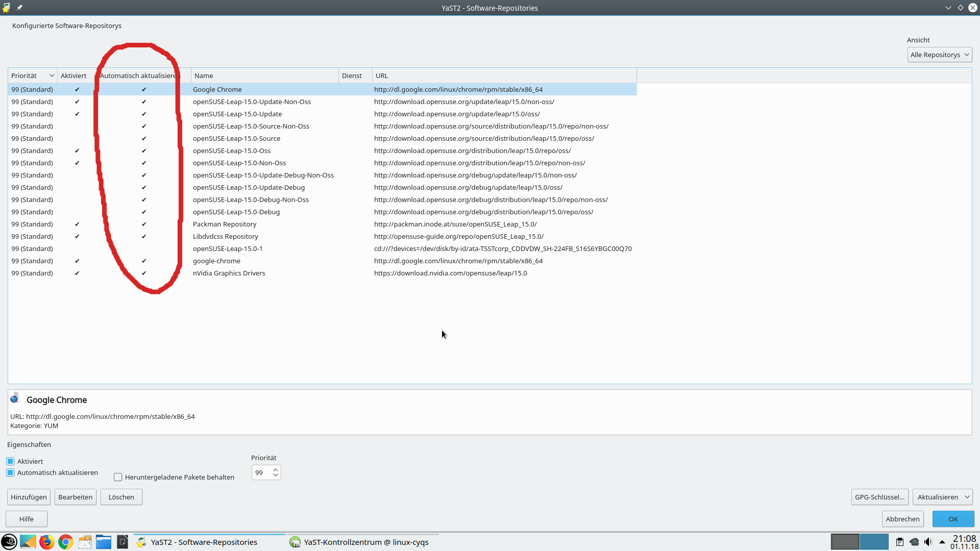This screenshot has width=980, height=551.
Task: Toggle the Aktiviert checkbox
Action: 10,461
